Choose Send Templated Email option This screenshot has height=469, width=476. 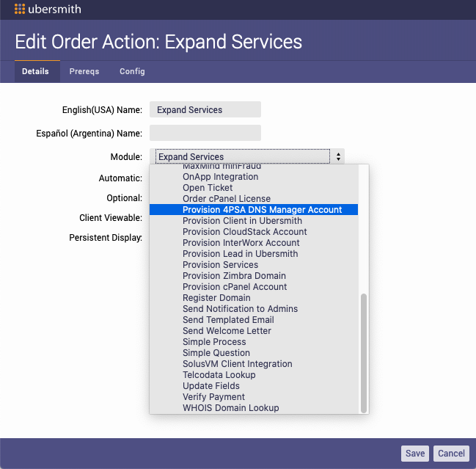pyautogui.click(x=254, y=319)
